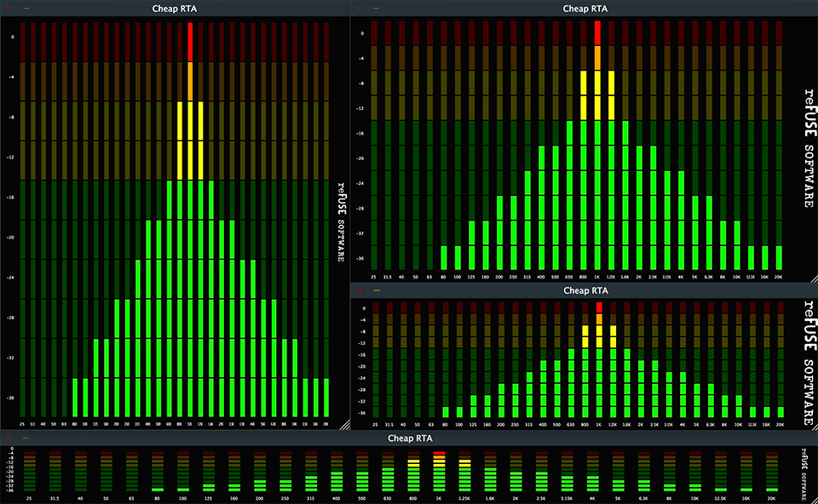Click resize grip of the left RTA window
Image resolution: width=818 pixels, height=504 pixels.
point(343,422)
